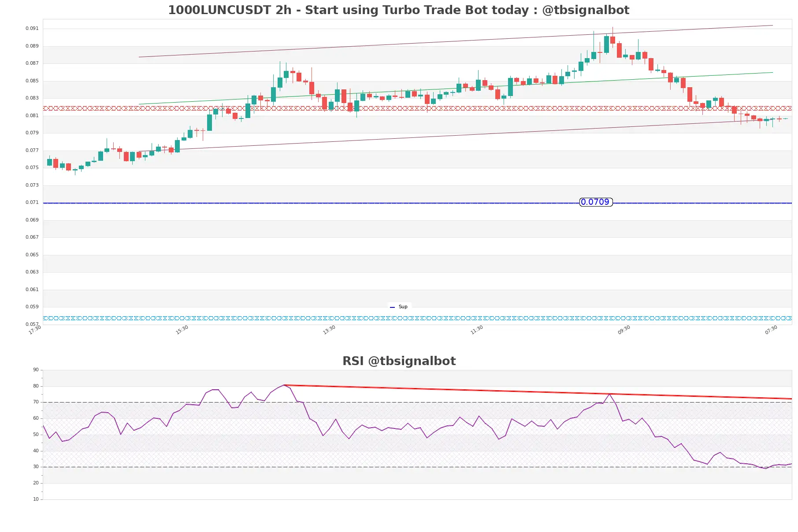
Task: Select the 09:30 time axis label
Action: click(624, 330)
